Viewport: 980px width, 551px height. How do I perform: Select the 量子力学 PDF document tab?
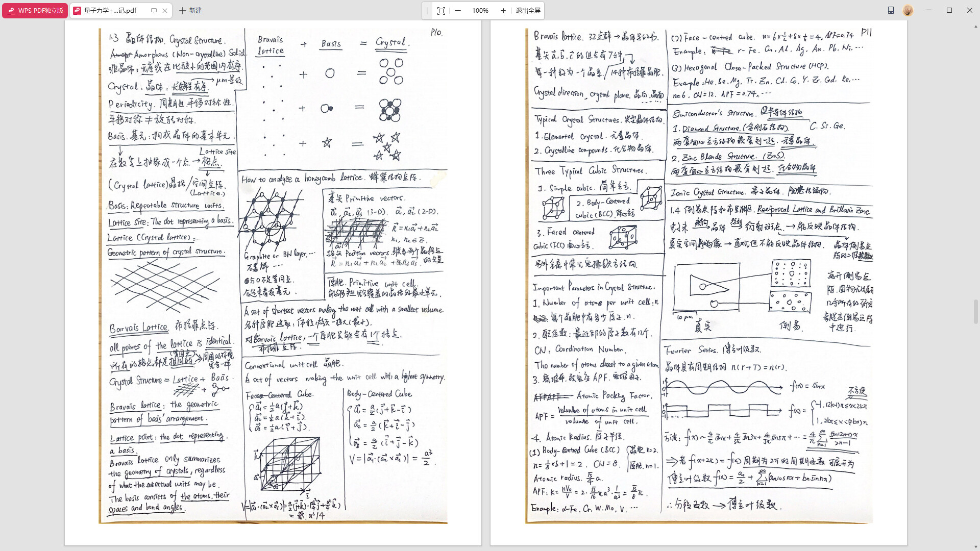110,11
